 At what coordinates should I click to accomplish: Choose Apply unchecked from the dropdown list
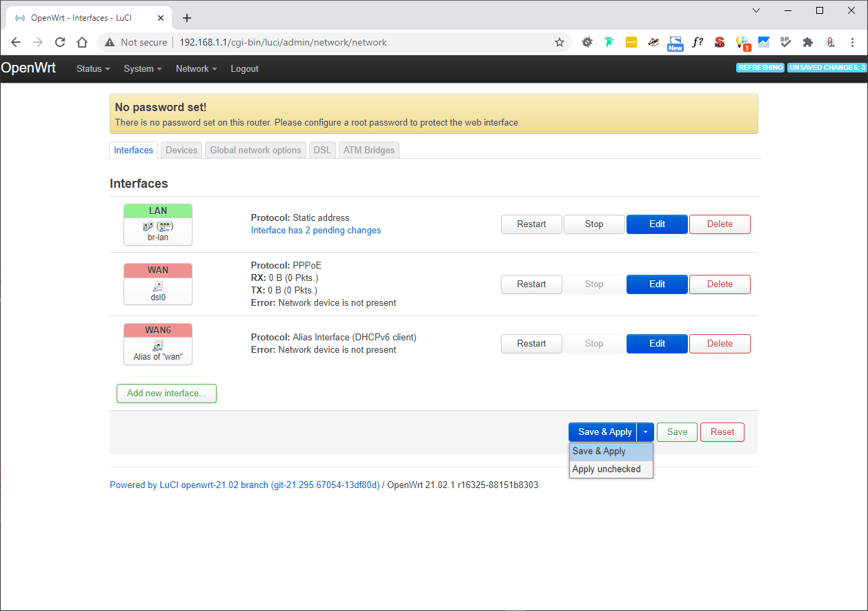click(x=611, y=469)
